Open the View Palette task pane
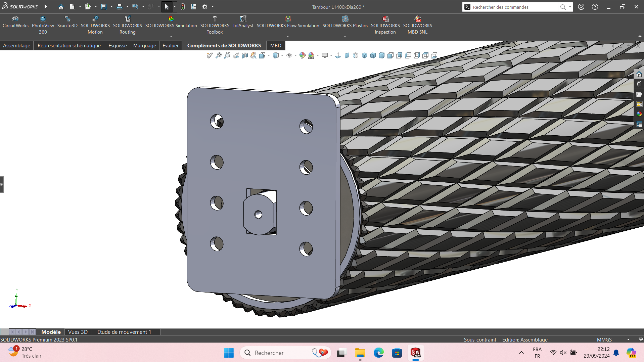 tap(639, 104)
